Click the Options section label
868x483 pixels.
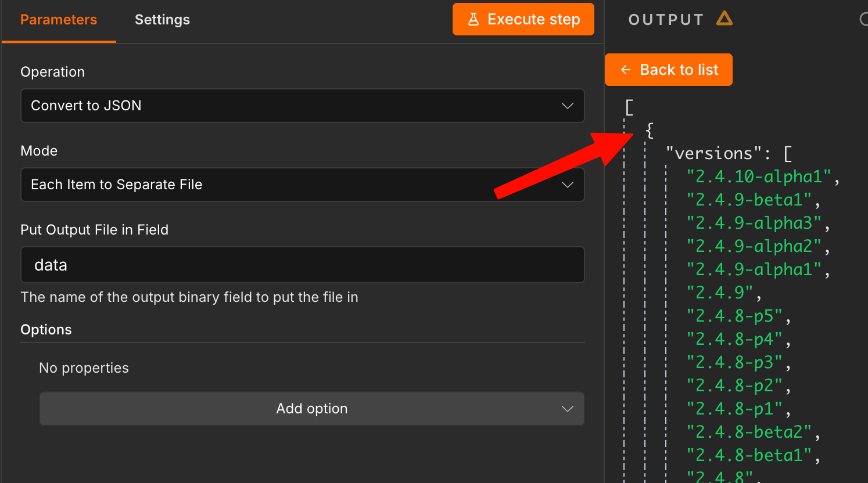coord(46,330)
